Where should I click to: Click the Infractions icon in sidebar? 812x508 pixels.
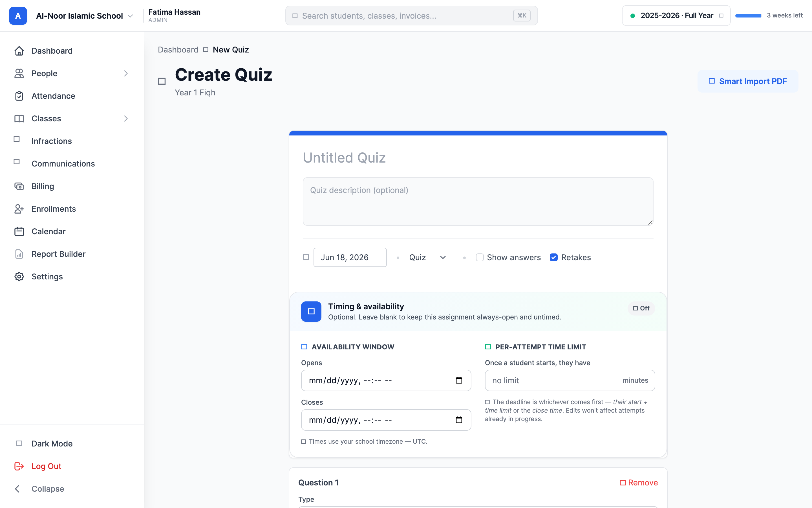17,139
